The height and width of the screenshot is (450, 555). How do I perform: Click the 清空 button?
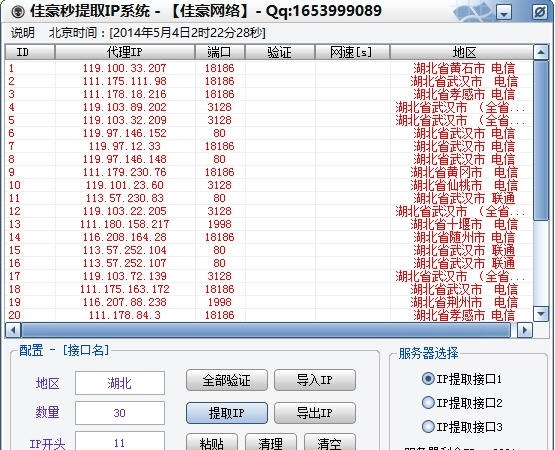point(330,442)
